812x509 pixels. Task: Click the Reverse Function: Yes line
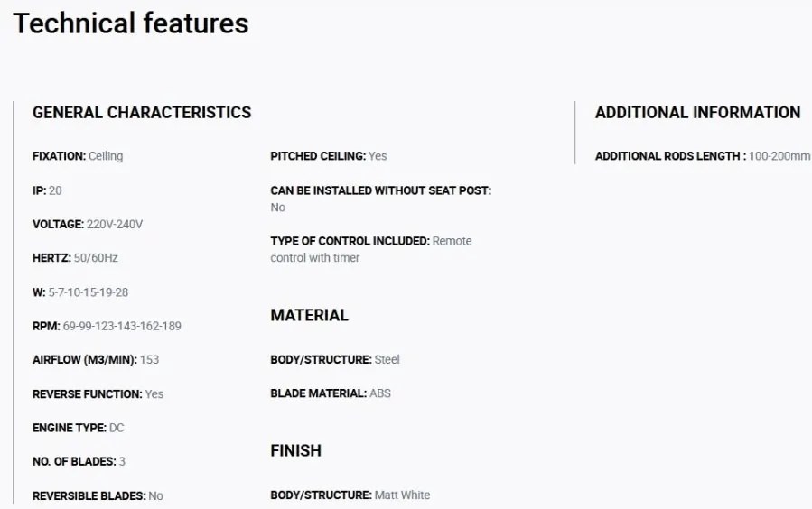tap(98, 394)
